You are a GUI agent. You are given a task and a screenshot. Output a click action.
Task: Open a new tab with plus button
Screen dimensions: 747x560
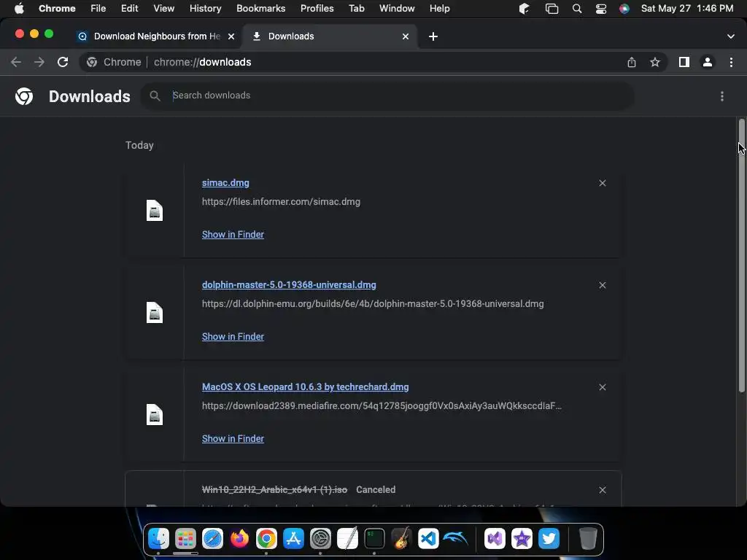[x=433, y=36]
